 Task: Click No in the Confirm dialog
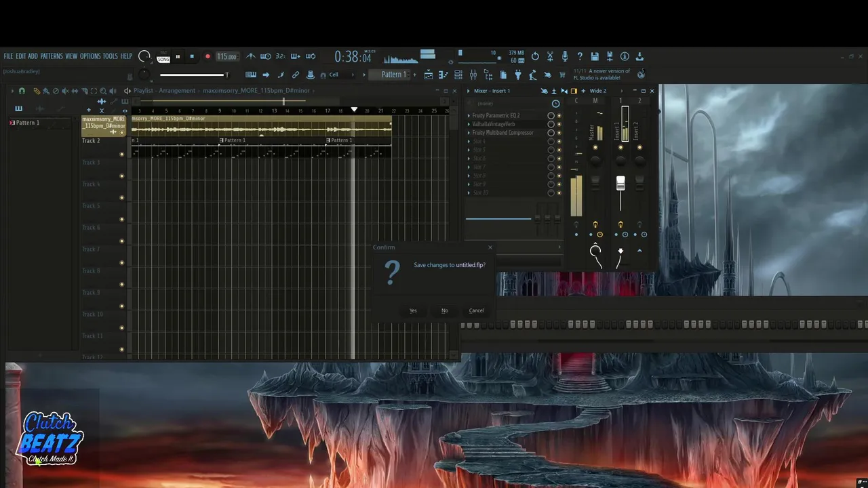coord(445,310)
